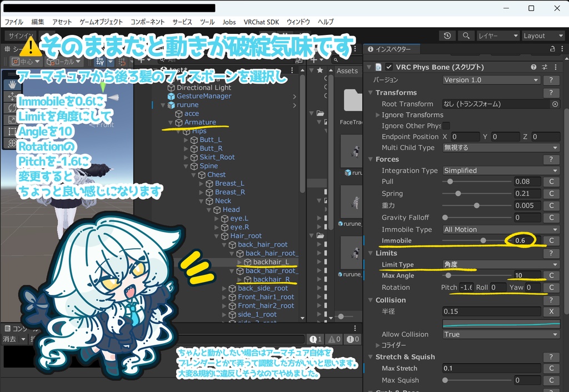The width and height of the screenshot is (569, 392).
Task: Open the Allow Collision True dropdown
Action: click(x=501, y=334)
